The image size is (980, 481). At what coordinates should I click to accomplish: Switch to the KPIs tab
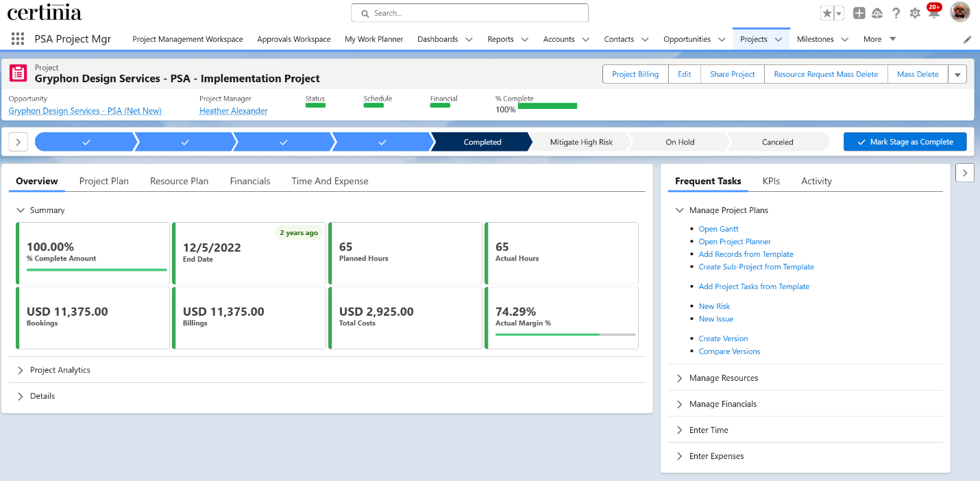coord(771,181)
